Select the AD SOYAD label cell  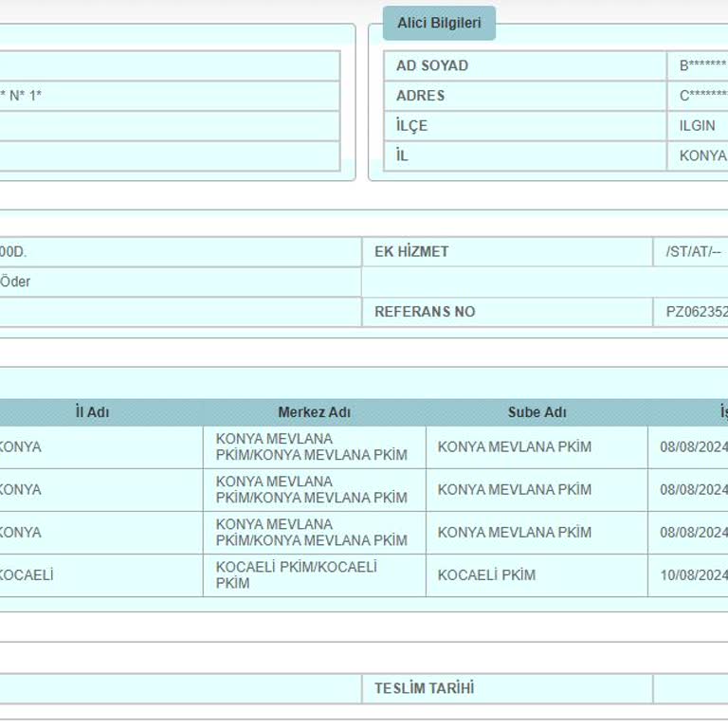(525, 66)
